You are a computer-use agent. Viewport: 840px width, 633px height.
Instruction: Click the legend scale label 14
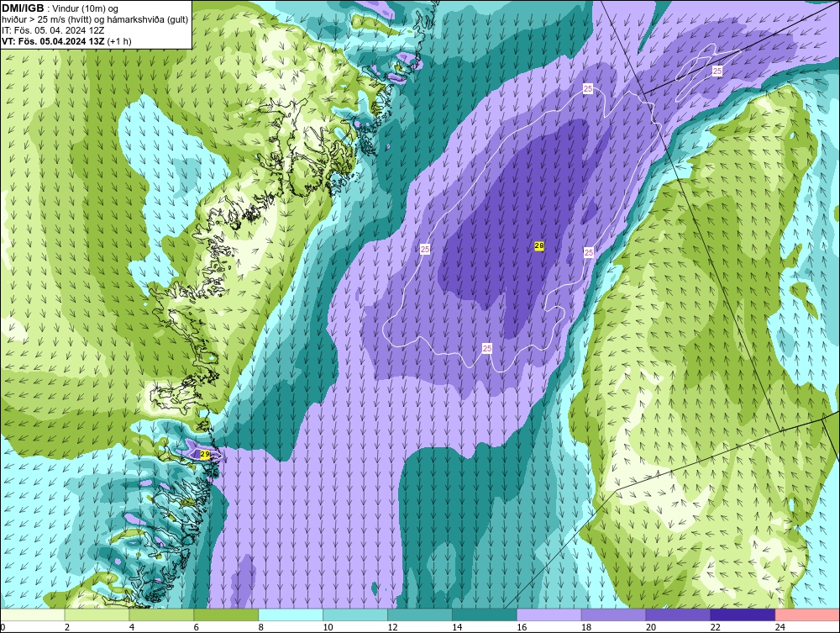(x=457, y=627)
